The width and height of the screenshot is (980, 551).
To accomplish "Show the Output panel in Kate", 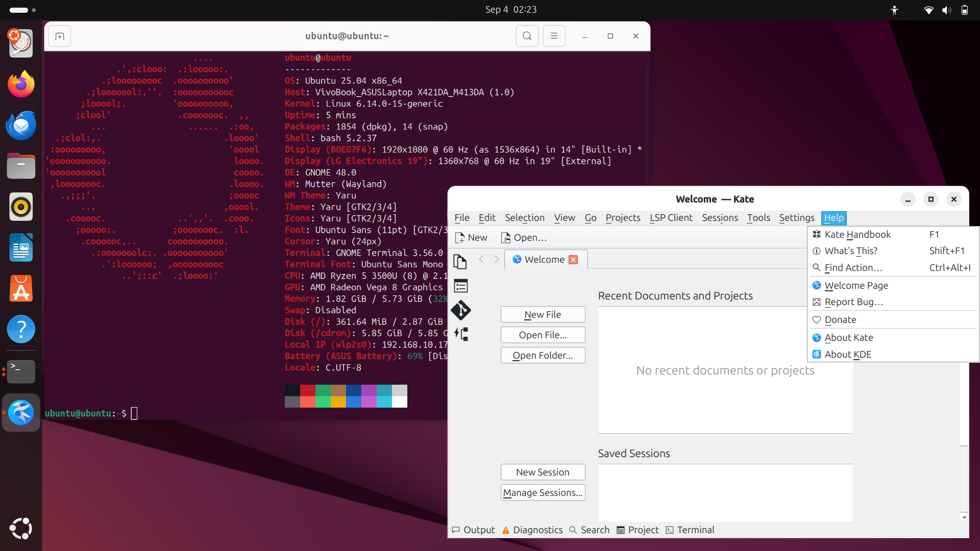I will (473, 530).
